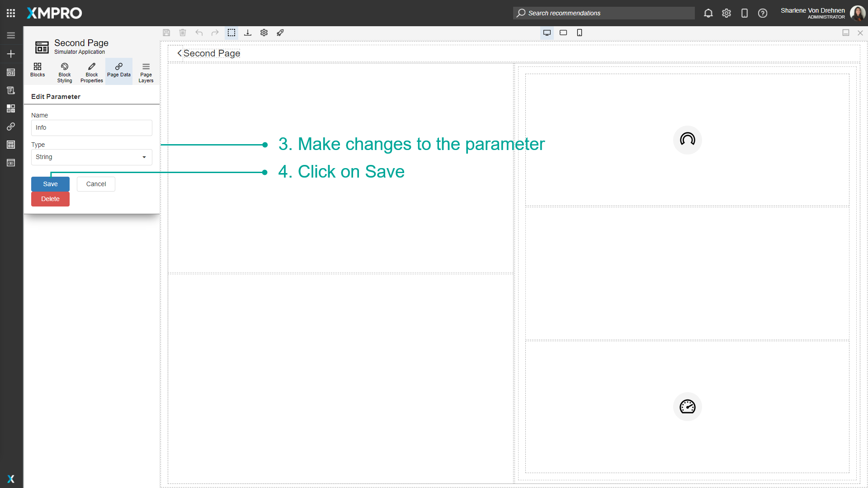868x488 pixels.
Task: Open the Type dropdown showing String
Action: [92, 157]
